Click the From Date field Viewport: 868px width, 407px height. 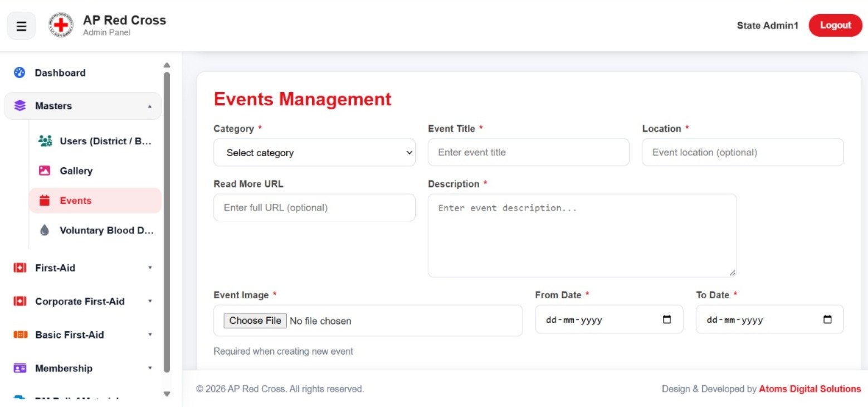pos(609,319)
